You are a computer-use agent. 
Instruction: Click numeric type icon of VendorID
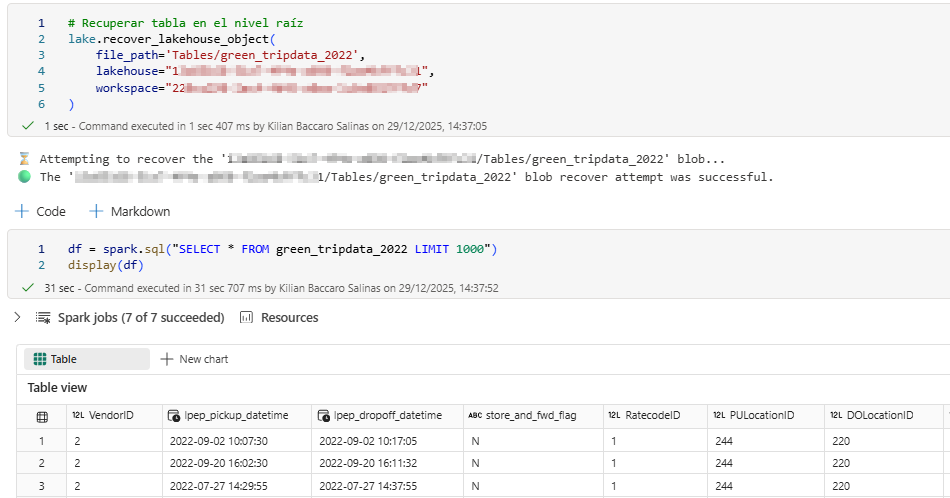78,416
